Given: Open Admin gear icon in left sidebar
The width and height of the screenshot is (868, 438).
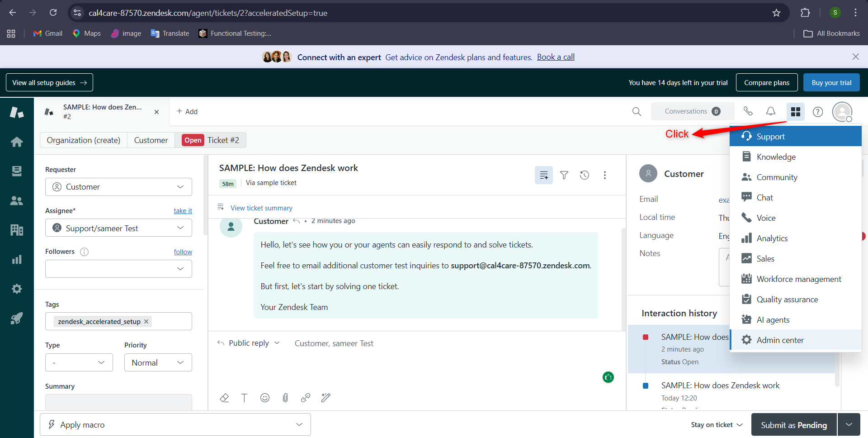Looking at the screenshot, I should 17,289.
